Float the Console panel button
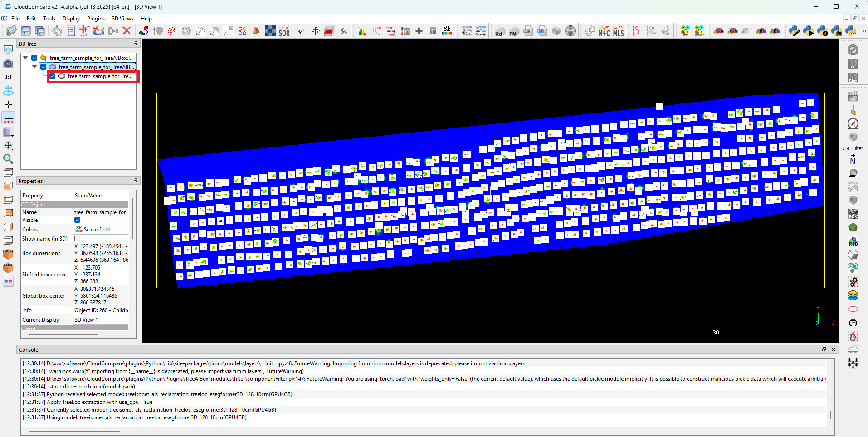 pyautogui.click(x=824, y=349)
